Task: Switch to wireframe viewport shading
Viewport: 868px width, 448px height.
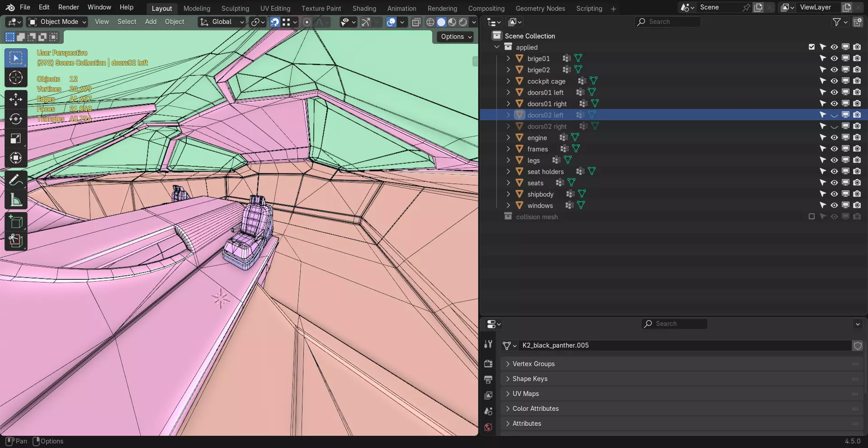Action: point(430,22)
